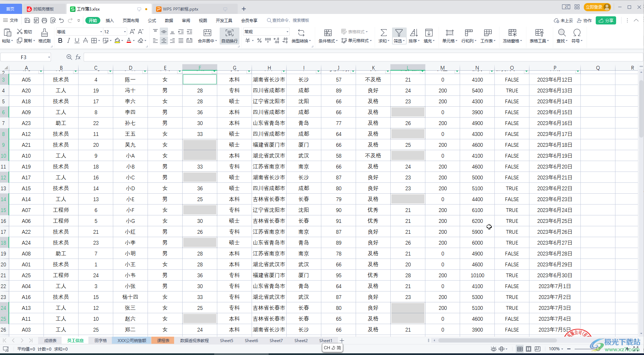Click Merge and Center (合并居中) icon
The width and height of the screenshot is (644, 355).
[207, 33]
